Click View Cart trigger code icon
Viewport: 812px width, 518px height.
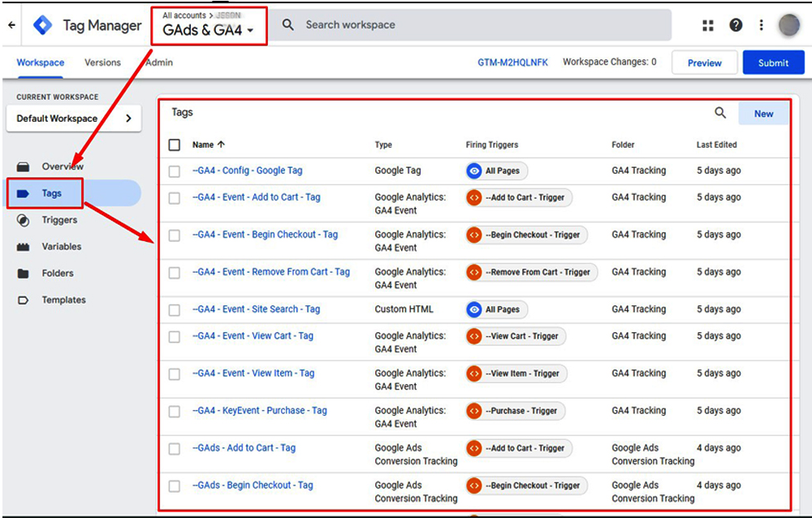click(x=474, y=337)
